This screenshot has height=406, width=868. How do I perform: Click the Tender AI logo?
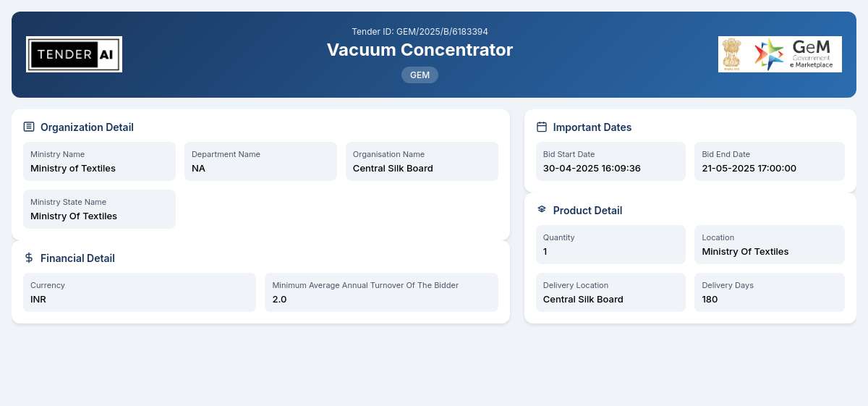click(74, 54)
